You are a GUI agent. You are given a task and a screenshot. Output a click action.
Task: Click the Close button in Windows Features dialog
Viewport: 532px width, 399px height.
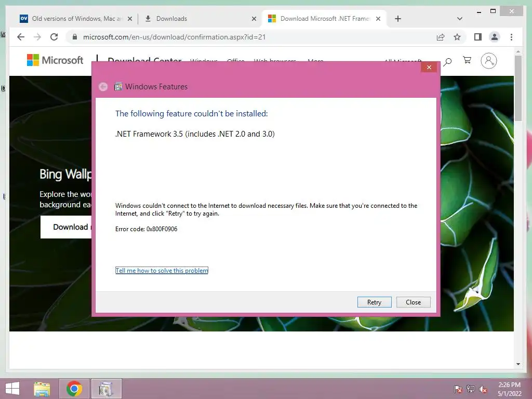point(413,302)
